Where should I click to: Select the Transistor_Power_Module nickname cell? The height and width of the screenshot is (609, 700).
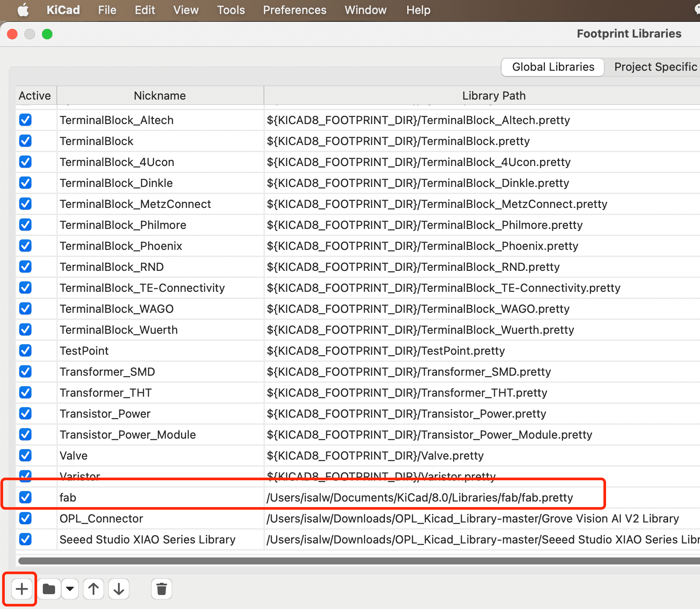160,434
